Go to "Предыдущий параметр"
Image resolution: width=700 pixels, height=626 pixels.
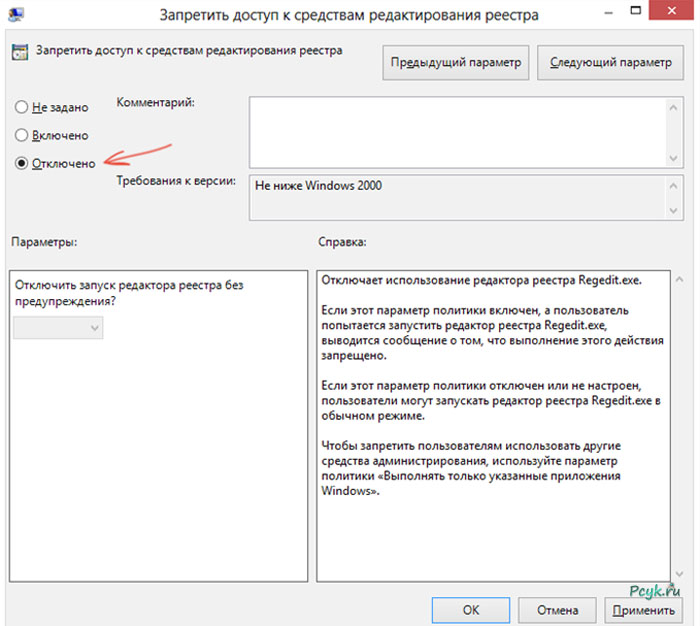coord(456,62)
